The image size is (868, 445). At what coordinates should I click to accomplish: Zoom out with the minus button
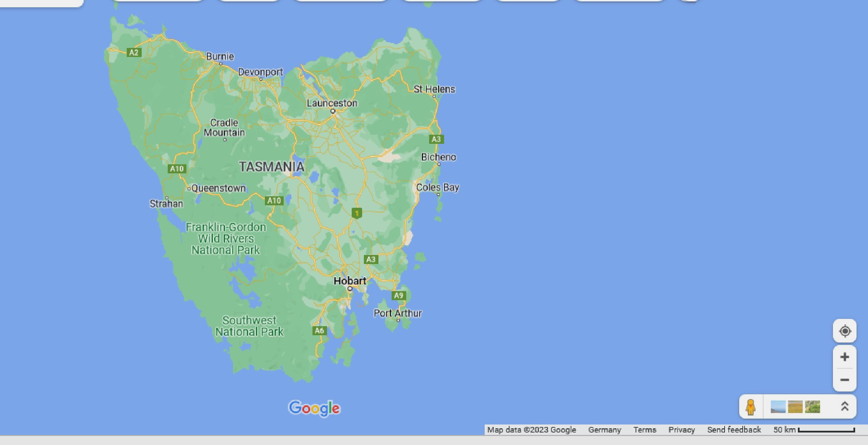[x=844, y=380]
